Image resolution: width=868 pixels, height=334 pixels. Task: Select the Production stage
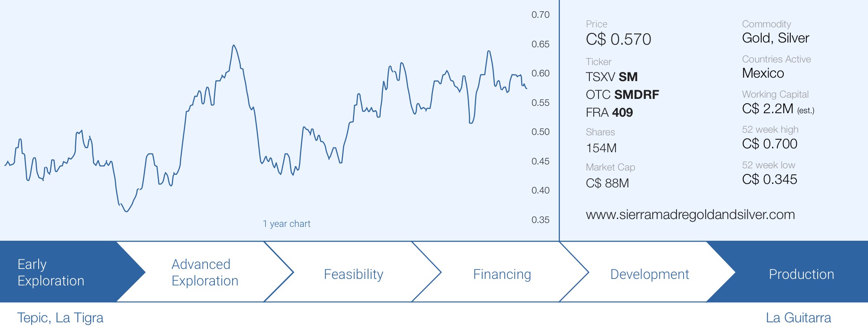click(801, 274)
